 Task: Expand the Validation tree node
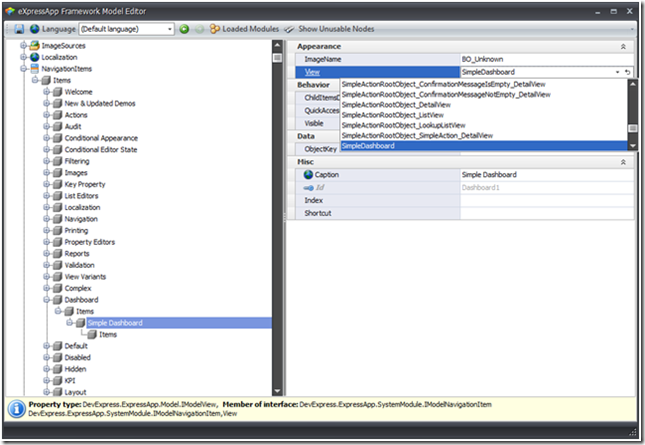click(46, 264)
